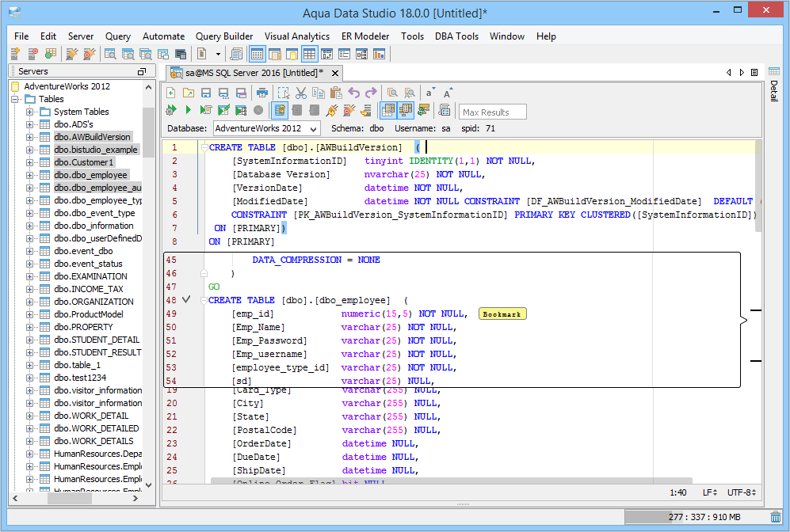Collapse the Tables tree node

(15, 99)
